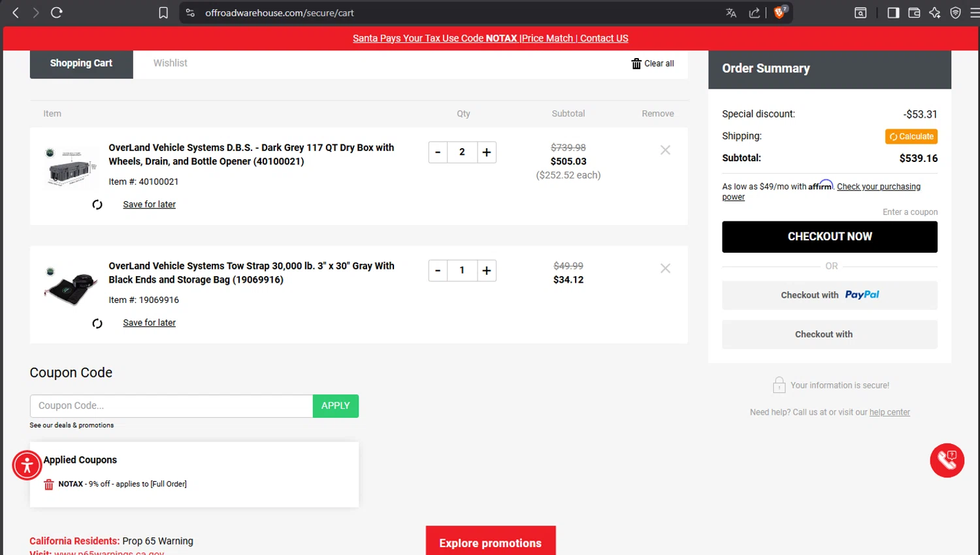Open site information icon in address bar
This screenshot has width=980, height=555.
pyautogui.click(x=190, y=12)
